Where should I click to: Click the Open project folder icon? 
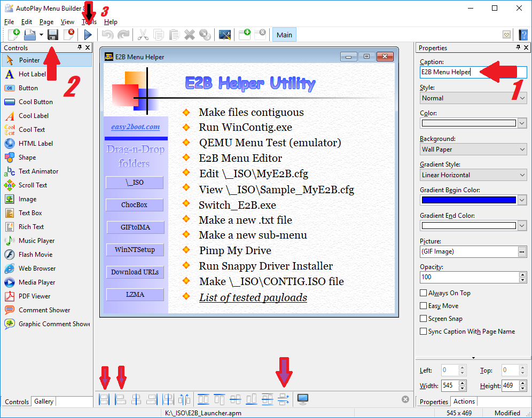[30, 35]
